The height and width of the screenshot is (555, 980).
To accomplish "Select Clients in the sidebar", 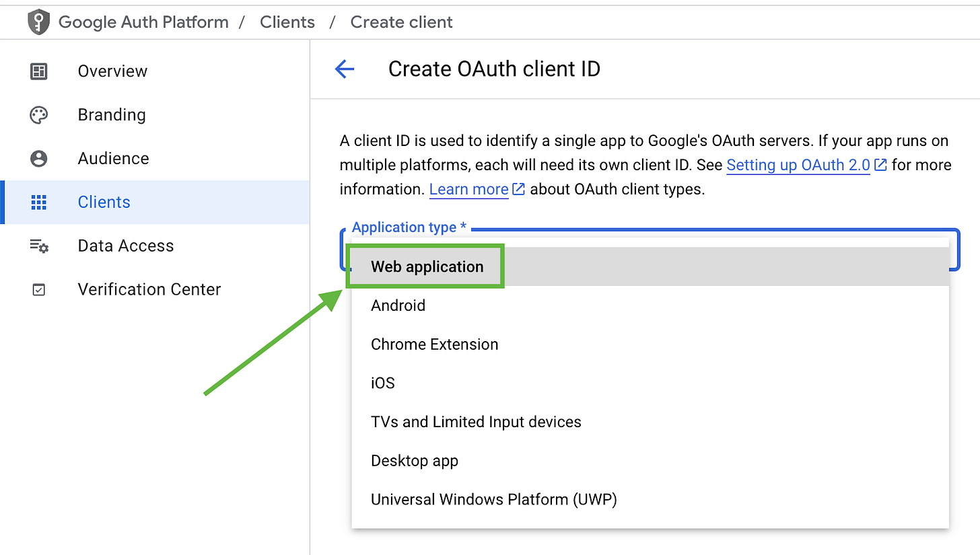I will 155,202.
